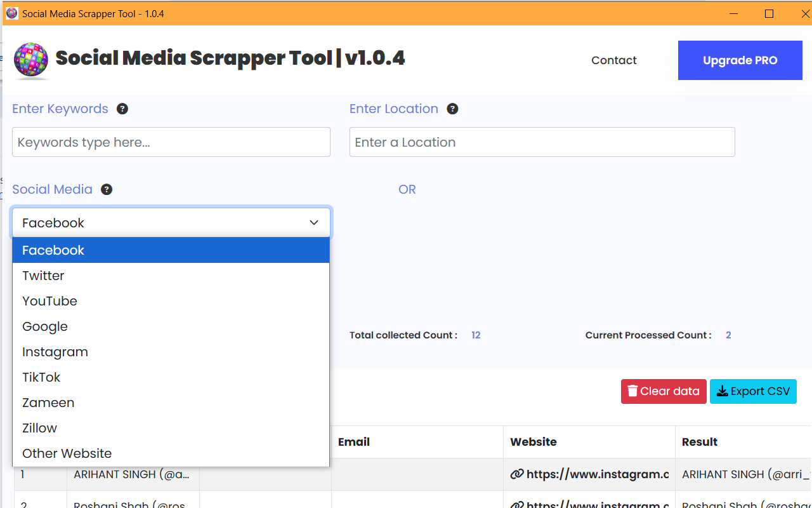The height and width of the screenshot is (508, 812).
Task: Focus the Enter a Location field
Action: click(542, 142)
